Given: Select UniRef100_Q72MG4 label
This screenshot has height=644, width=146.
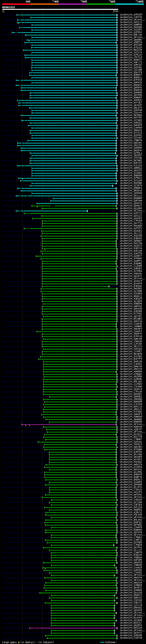Looking at the screenshot, I should (131, 271).
